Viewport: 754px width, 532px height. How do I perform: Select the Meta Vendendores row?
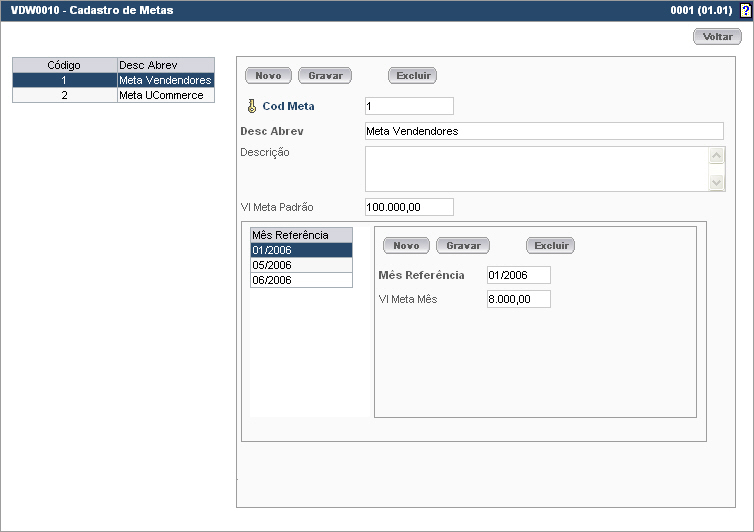pyautogui.click(x=113, y=80)
